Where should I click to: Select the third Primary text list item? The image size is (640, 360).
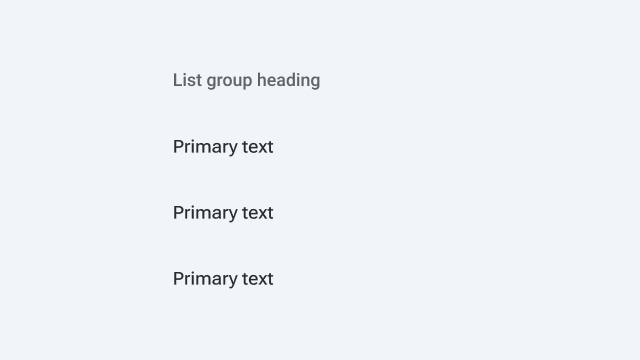point(223,279)
